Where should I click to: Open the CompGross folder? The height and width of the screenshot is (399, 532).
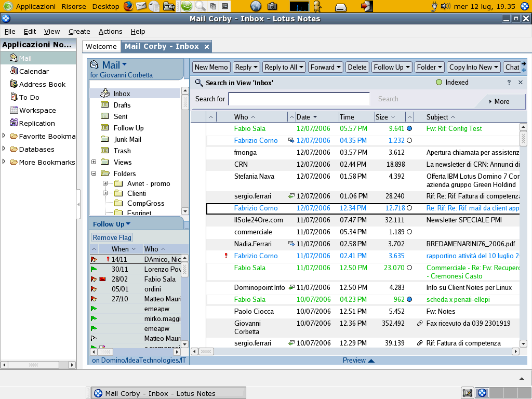[139, 203]
